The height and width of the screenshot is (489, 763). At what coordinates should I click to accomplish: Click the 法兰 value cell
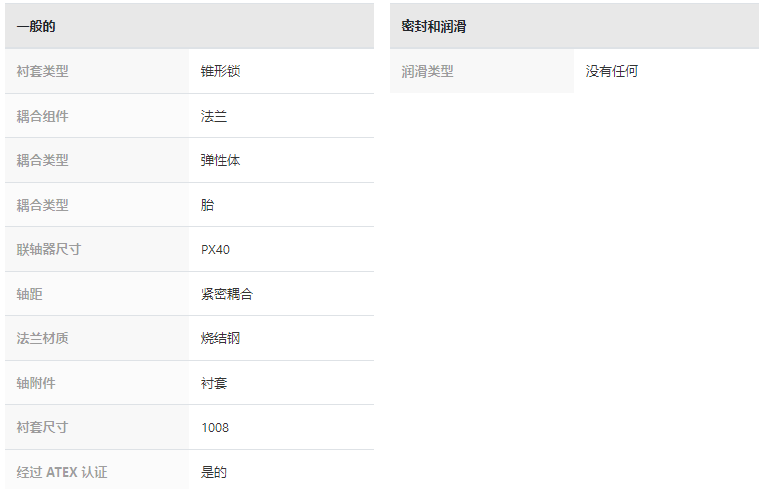tap(281, 116)
